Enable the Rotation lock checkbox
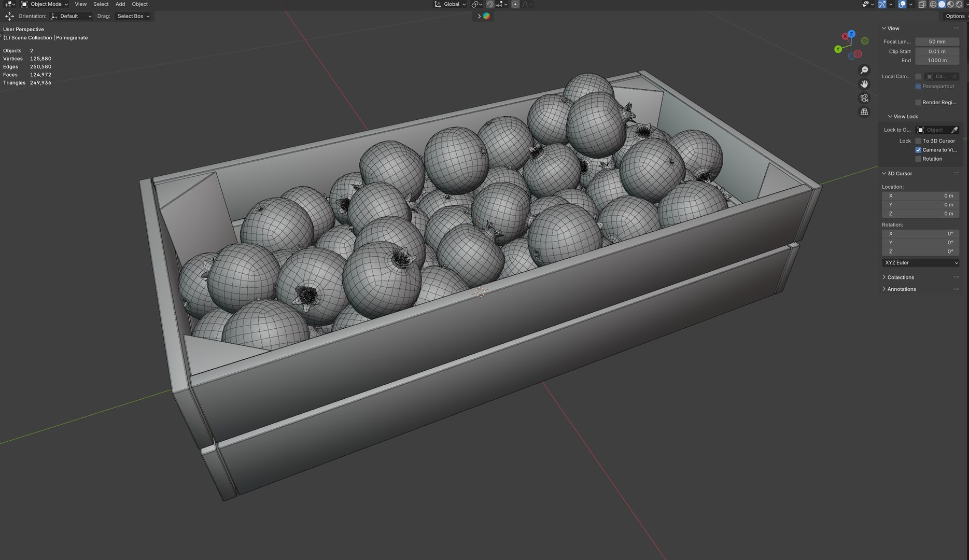This screenshot has height=560, width=969. (x=918, y=159)
